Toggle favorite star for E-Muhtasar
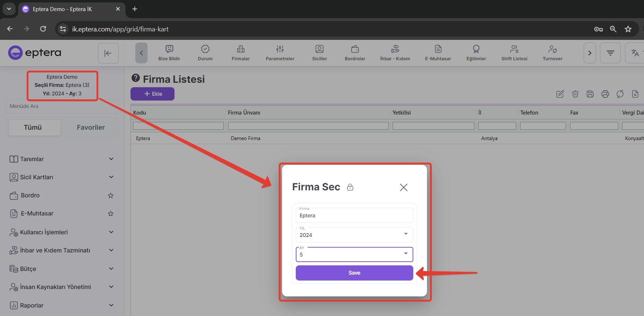 tap(111, 214)
